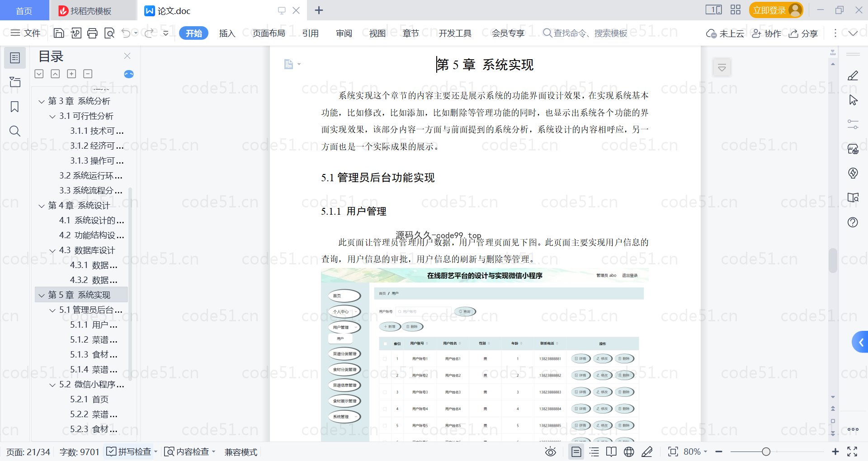This screenshot has height=461, width=868.
Task: Click the 立即登录 login button
Action: (776, 10)
